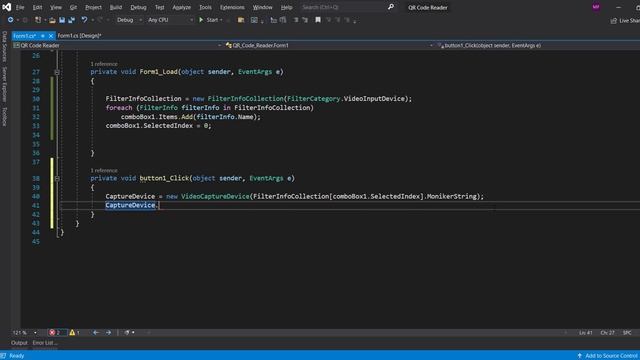Open the Toolbox side tab
The height and width of the screenshot is (360, 640).
pos(5,117)
